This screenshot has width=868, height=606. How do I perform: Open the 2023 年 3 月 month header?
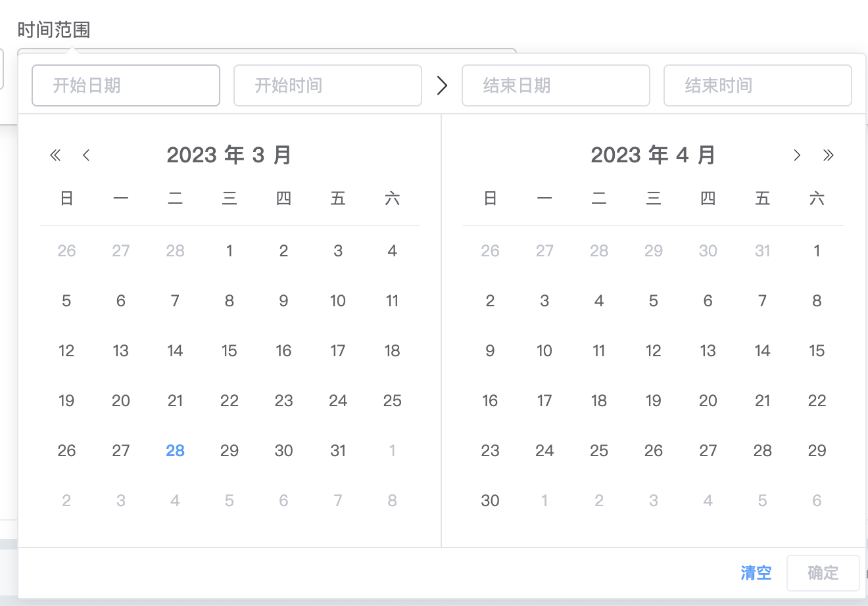point(229,155)
